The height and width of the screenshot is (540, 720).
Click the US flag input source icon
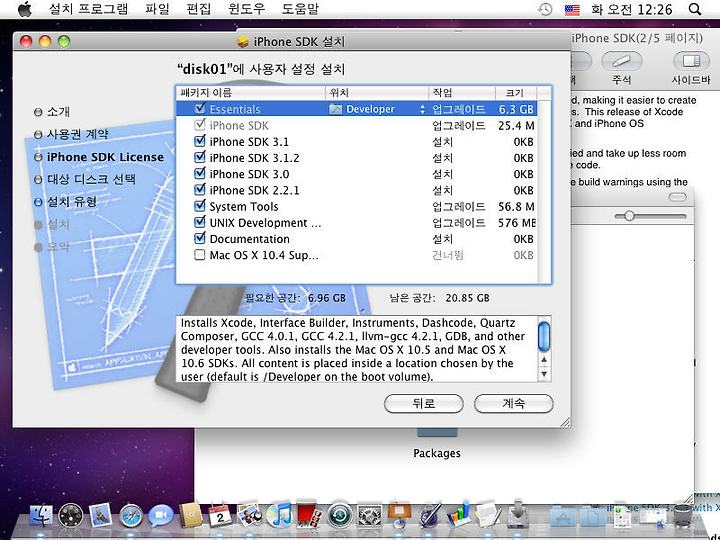point(572,9)
